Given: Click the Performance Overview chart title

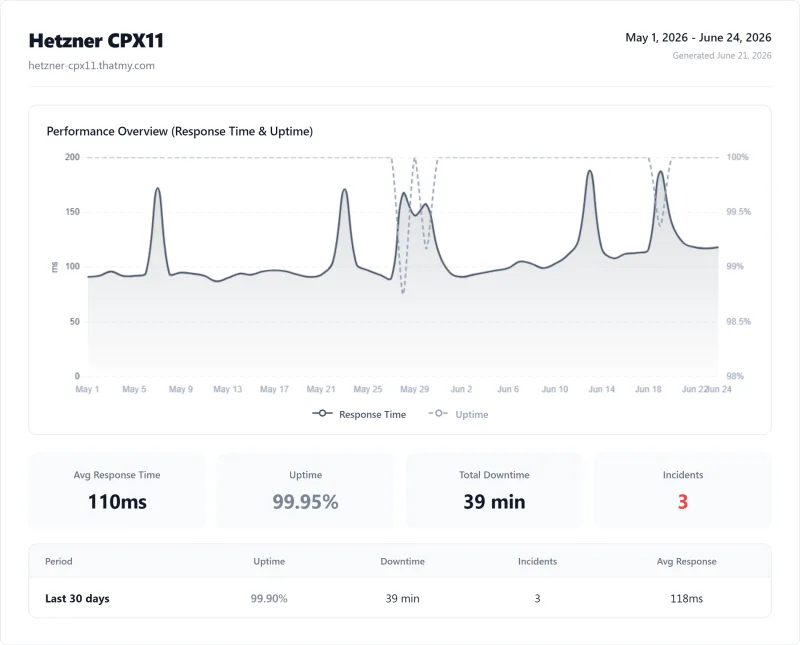Looking at the screenshot, I should point(180,131).
